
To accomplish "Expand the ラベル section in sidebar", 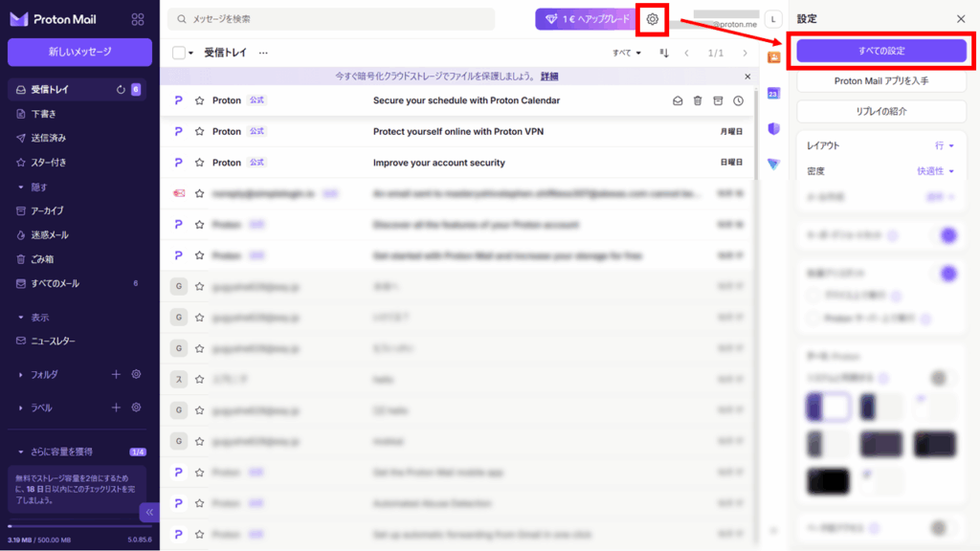I will (x=21, y=408).
